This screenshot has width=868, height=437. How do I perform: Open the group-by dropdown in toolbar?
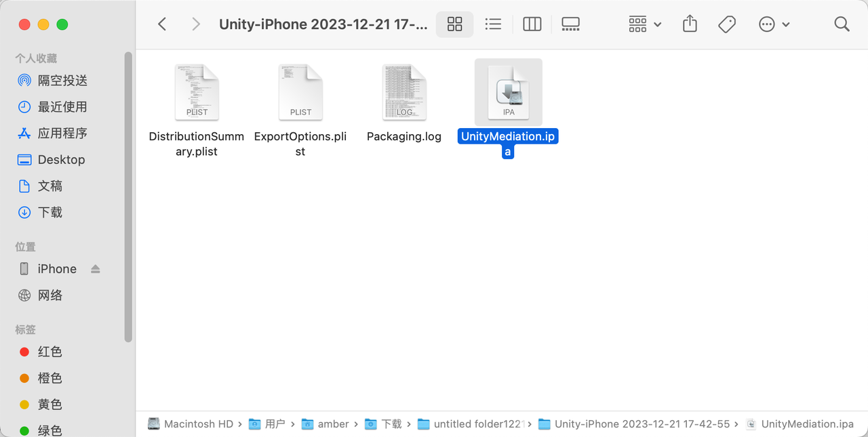(645, 24)
